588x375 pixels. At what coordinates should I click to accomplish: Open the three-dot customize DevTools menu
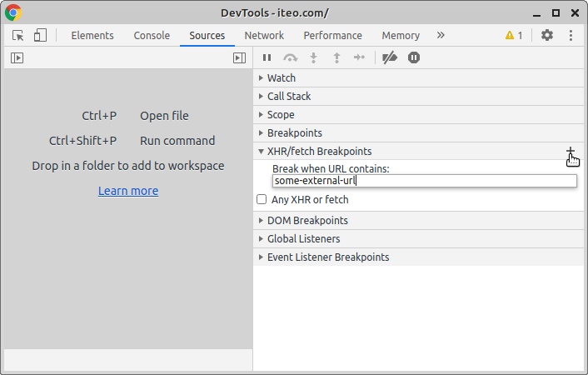coord(571,35)
